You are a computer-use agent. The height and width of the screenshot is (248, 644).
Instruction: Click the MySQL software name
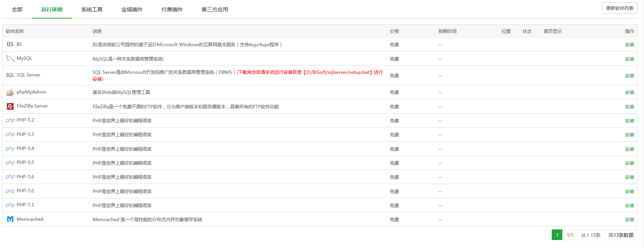click(25, 58)
